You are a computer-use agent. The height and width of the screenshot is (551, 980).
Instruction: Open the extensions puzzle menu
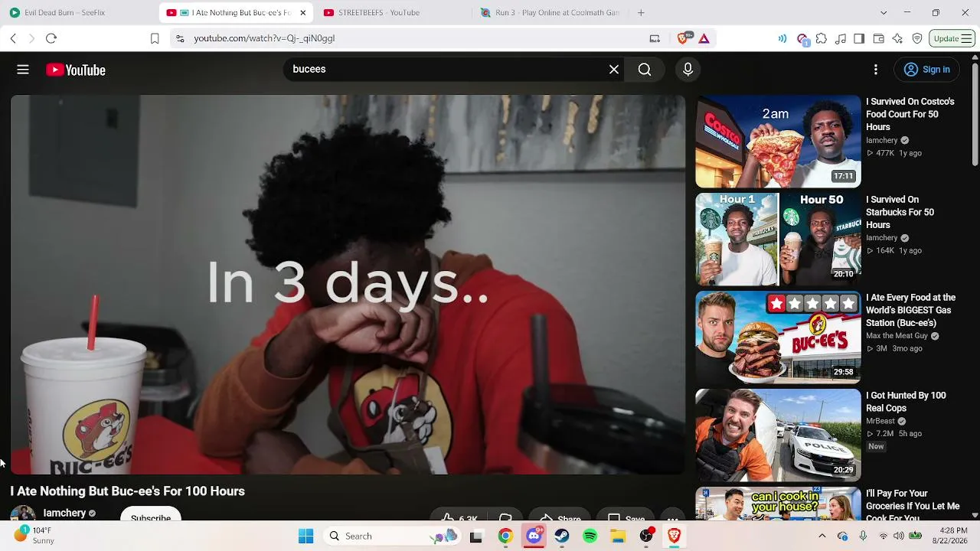[822, 38]
